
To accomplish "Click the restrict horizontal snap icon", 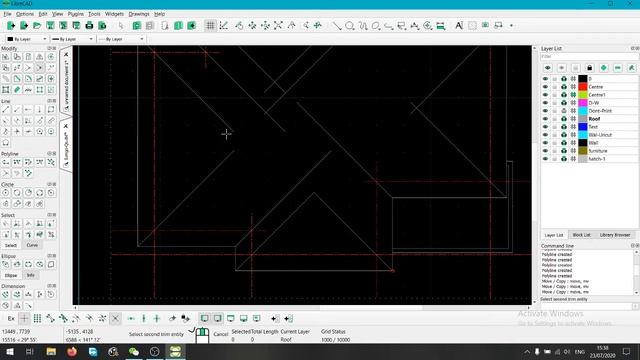I will (131, 319).
